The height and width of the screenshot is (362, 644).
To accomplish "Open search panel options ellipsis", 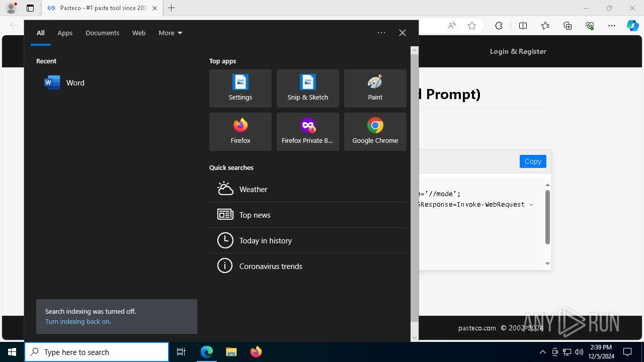I will (381, 33).
